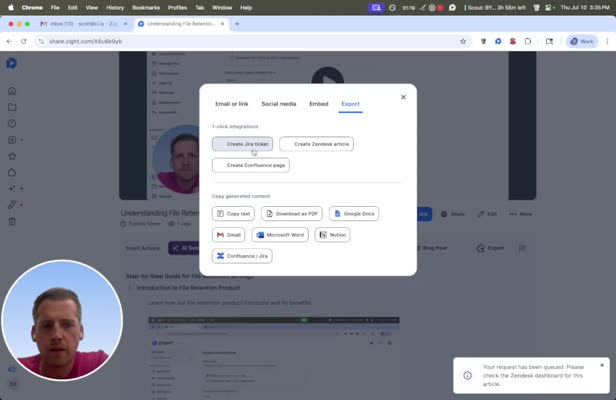Click the date and time in menu bar

point(585,7)
